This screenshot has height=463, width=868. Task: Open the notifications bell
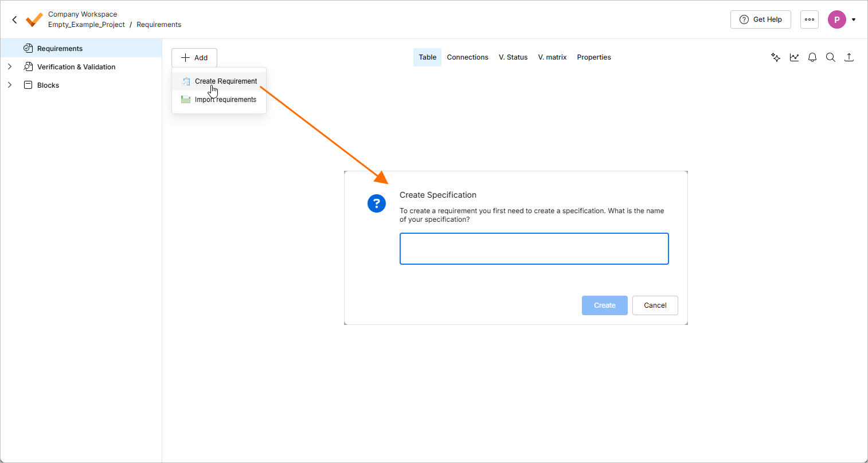pos(812,57)
